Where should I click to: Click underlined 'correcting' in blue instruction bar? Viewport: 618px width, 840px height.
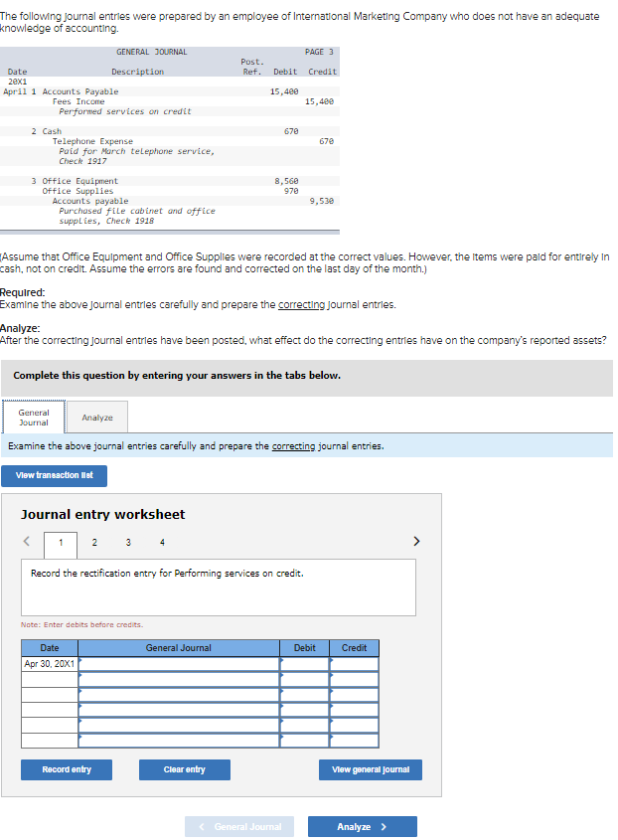click(293, 446)
